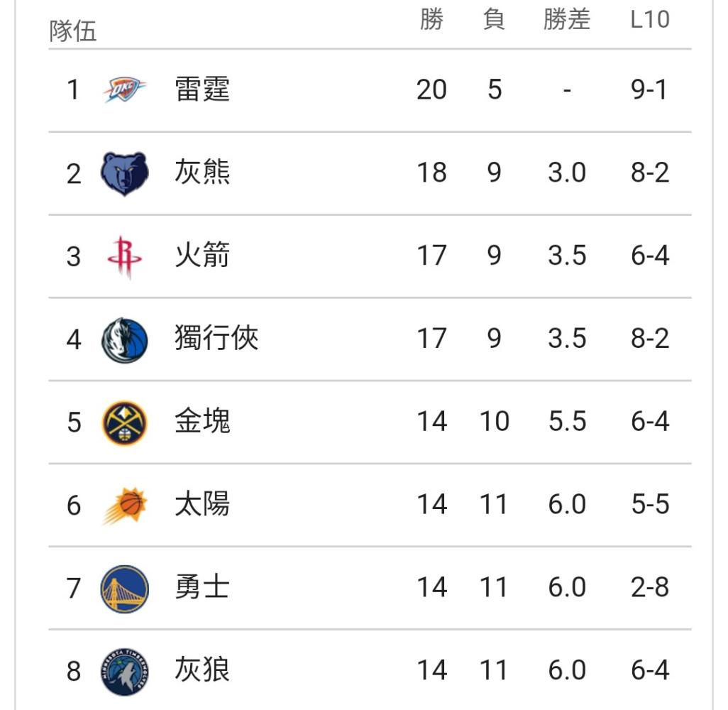
Task: Click the 隊伍 team column header
Action: pos(73,31)
